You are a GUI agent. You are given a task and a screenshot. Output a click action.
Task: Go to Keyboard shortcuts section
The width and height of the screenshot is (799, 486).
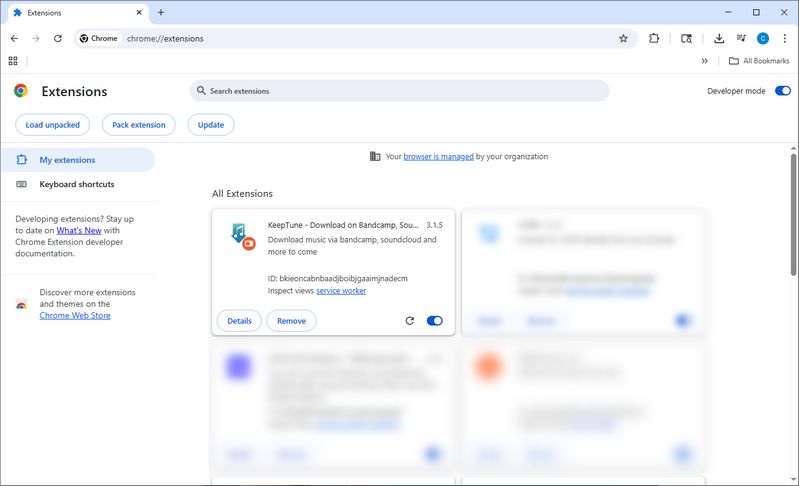[76, 184]
